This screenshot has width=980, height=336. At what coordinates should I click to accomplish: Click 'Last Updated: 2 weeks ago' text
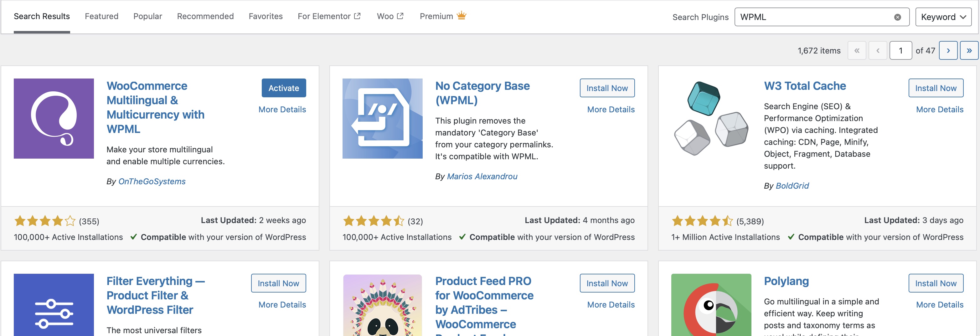coord(253,221)
